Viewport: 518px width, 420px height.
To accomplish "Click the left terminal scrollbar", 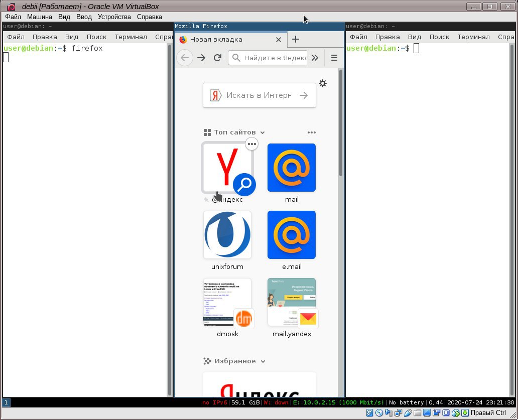I will pyautogui.click(x=170, y=219).
